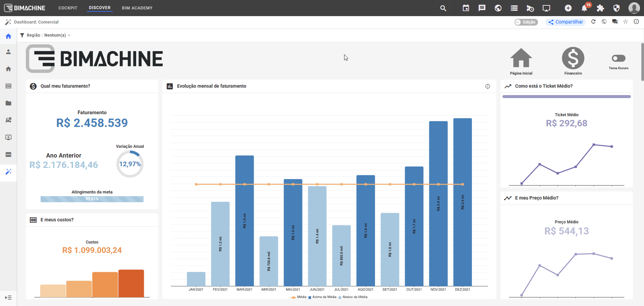644x306 pixels.
Task: Toggle the Tema Escuro switch
Action: [619, 58]
